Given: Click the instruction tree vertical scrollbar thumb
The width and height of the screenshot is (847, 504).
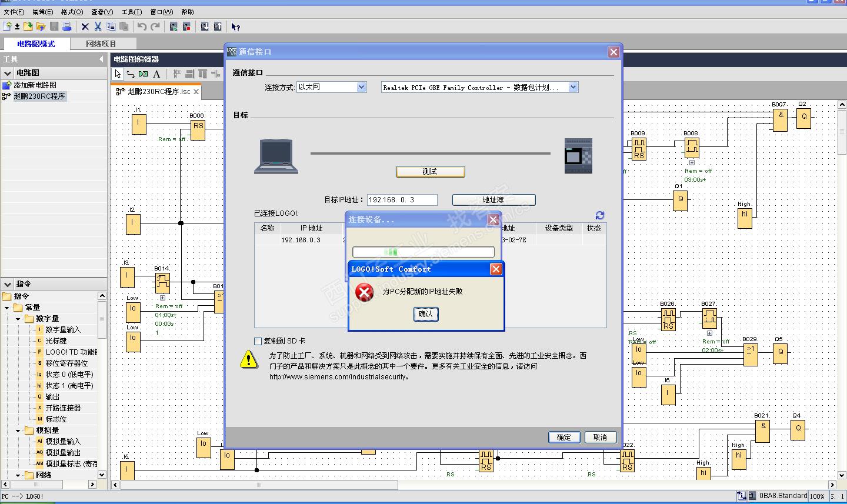Looking at the screenshot, I should (102, 320).
